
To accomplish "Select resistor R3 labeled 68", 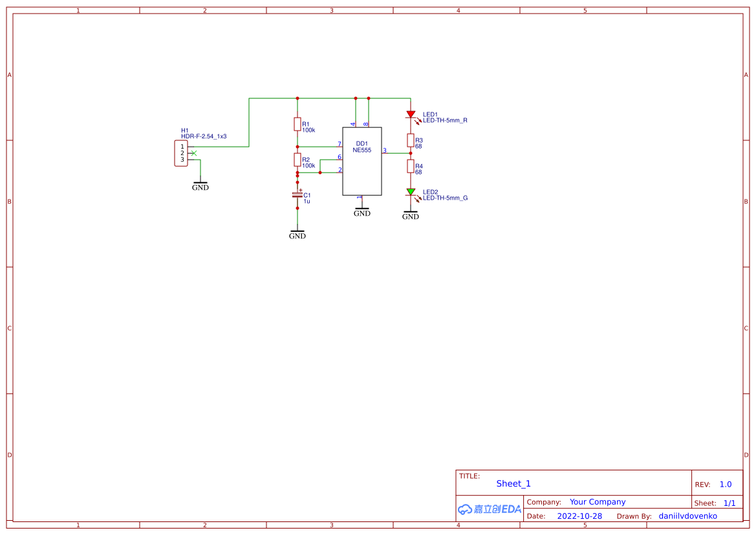I will pos(411,140).
